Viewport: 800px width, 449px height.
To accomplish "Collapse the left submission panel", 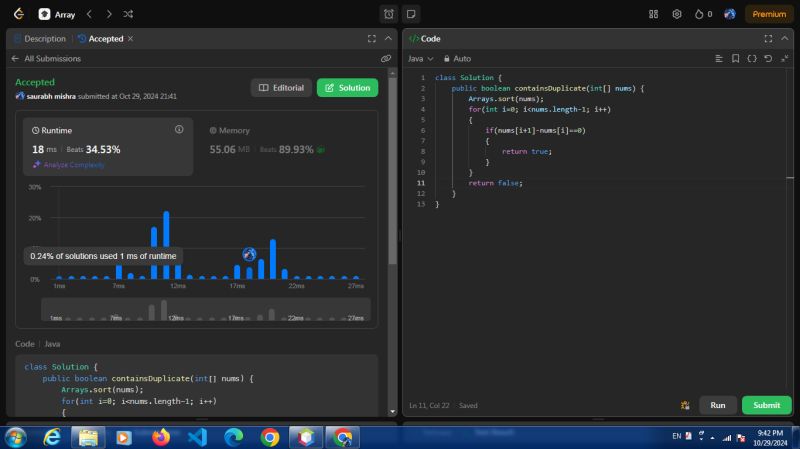I will click(x=388, y=39).
